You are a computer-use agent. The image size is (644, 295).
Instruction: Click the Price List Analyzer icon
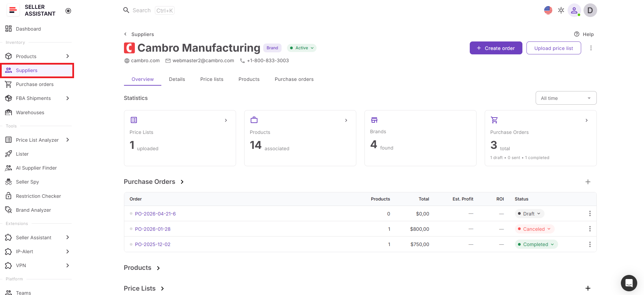coord(8,140)
